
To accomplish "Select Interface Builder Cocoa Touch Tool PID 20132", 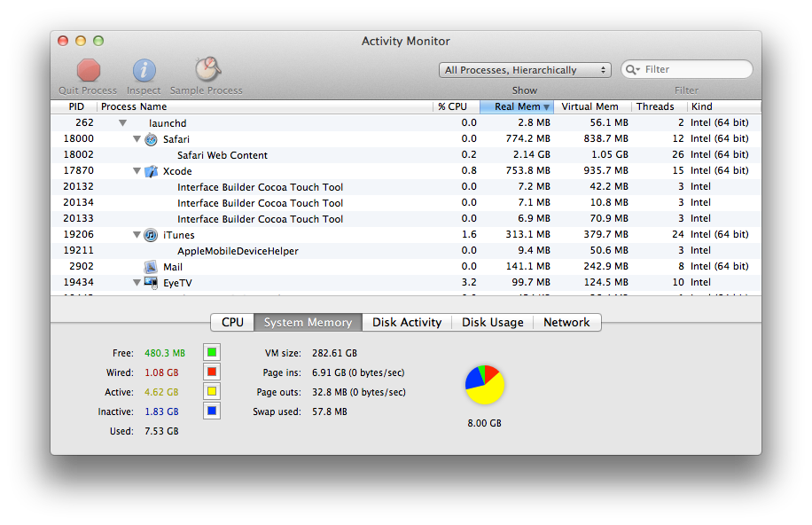I will [406, 187].
